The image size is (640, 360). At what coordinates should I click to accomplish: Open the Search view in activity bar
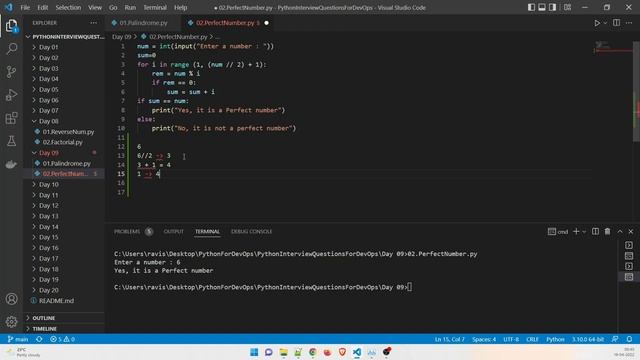pyautogui.click(x=11, y=49)
